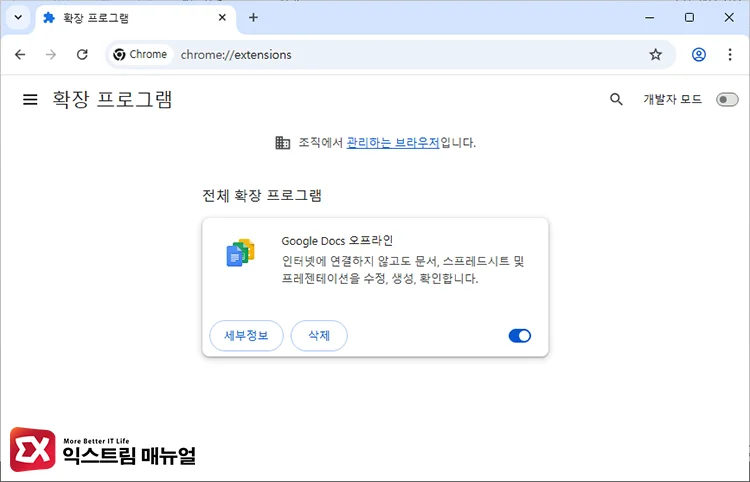This screenshot has height=482, width=750.
Task: Click the Google Docs 오프라인 title text
Action: 337,241
